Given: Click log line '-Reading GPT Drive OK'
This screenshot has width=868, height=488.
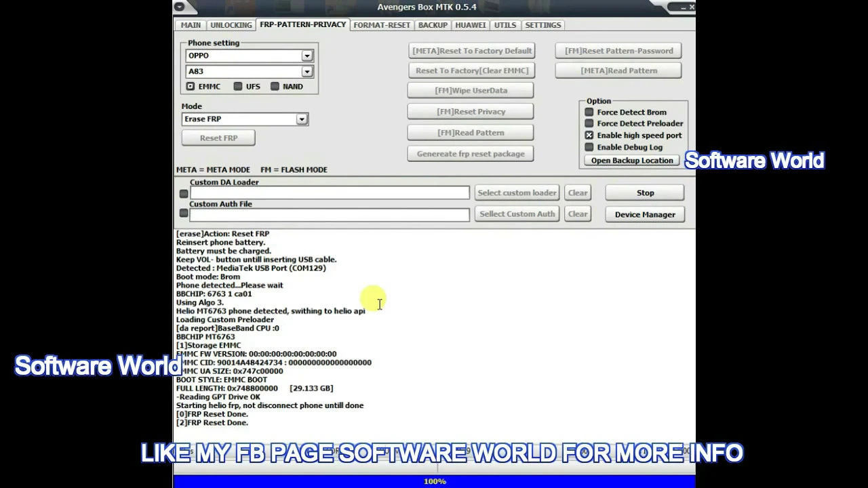Looking at the screenshot, I should pos(218,397).
